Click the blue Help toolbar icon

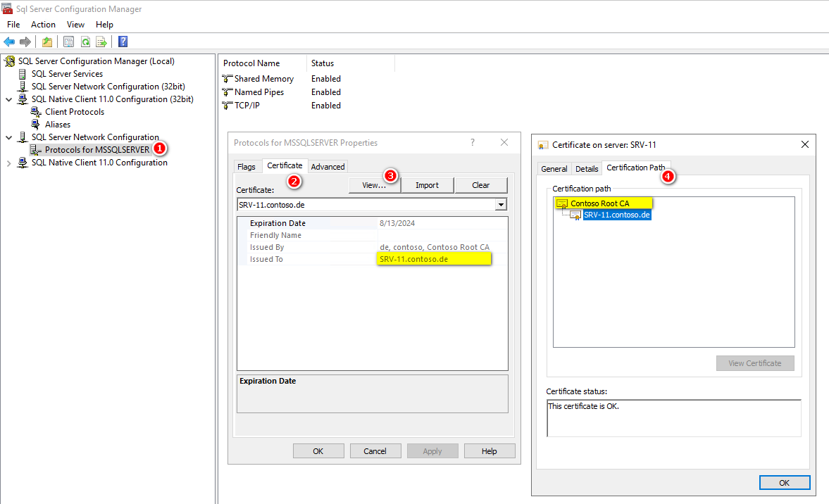(123, 42)
